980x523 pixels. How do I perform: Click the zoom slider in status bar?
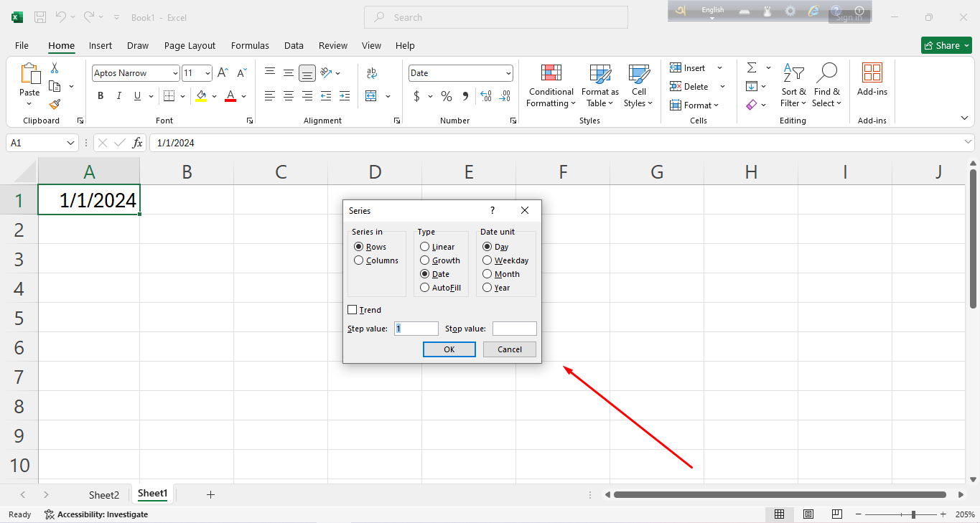(913, 514)
